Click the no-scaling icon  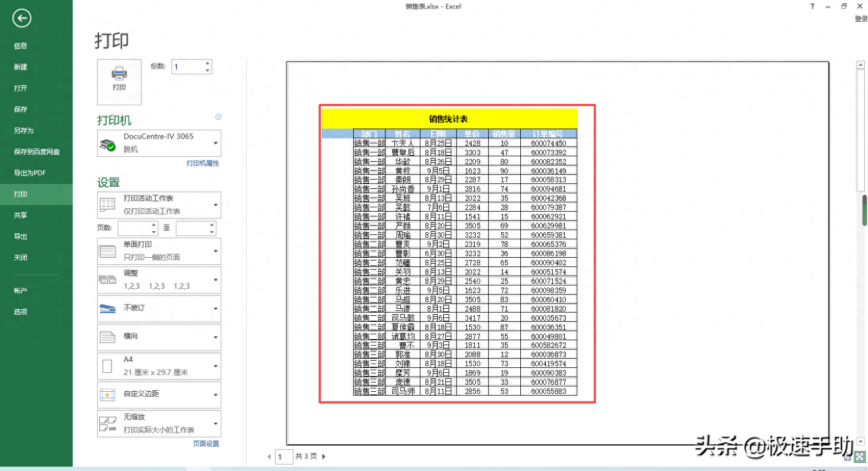[107, 423]
